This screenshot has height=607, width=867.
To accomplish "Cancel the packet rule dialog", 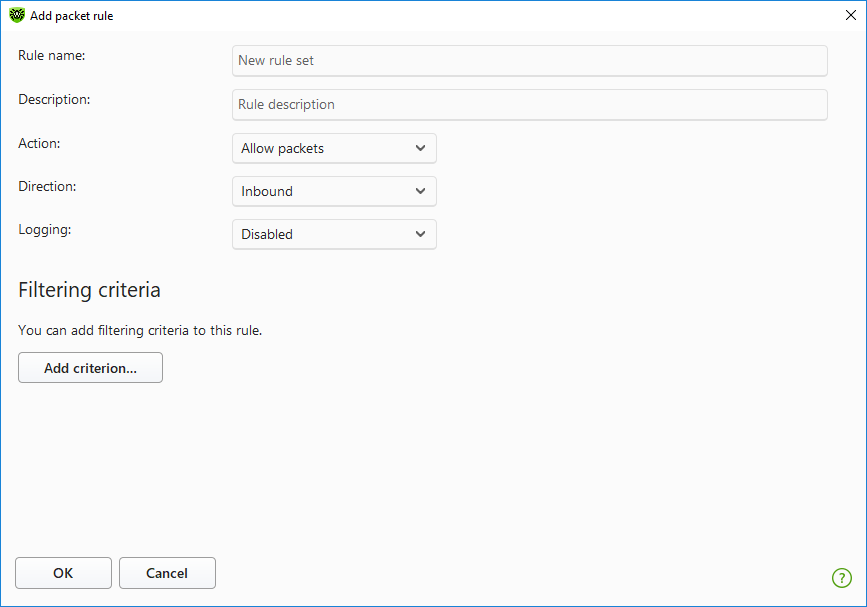I will pyautogui.click(x=167, y=573).
